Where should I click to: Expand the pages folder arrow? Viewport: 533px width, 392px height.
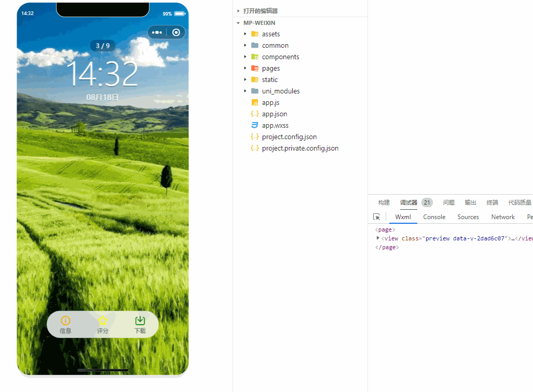point(245,68)
